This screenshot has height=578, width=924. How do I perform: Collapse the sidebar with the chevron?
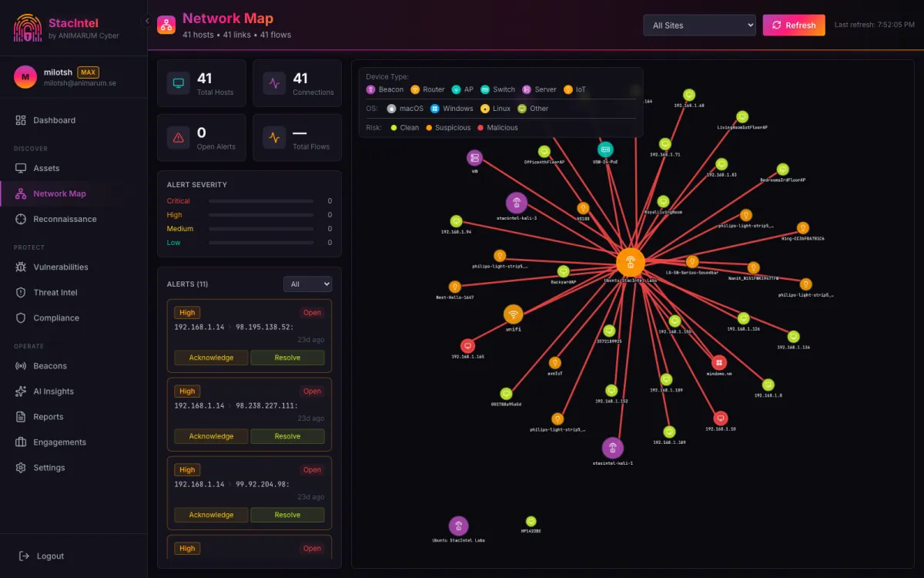147,21
